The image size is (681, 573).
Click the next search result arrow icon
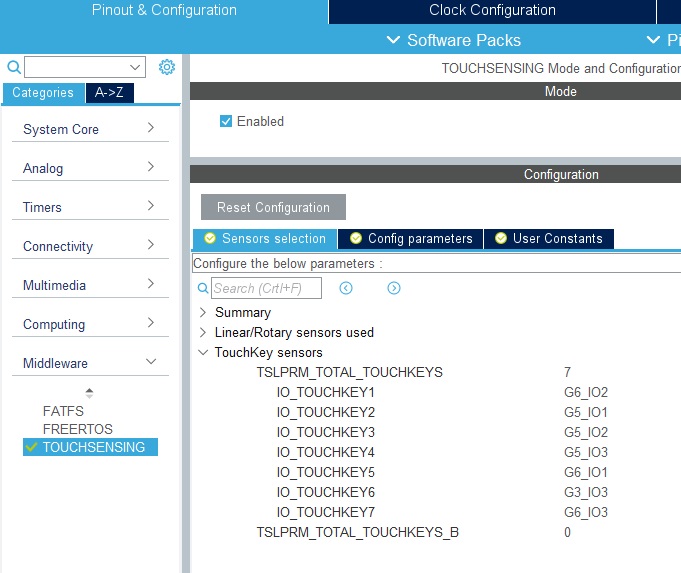[394, 288]
